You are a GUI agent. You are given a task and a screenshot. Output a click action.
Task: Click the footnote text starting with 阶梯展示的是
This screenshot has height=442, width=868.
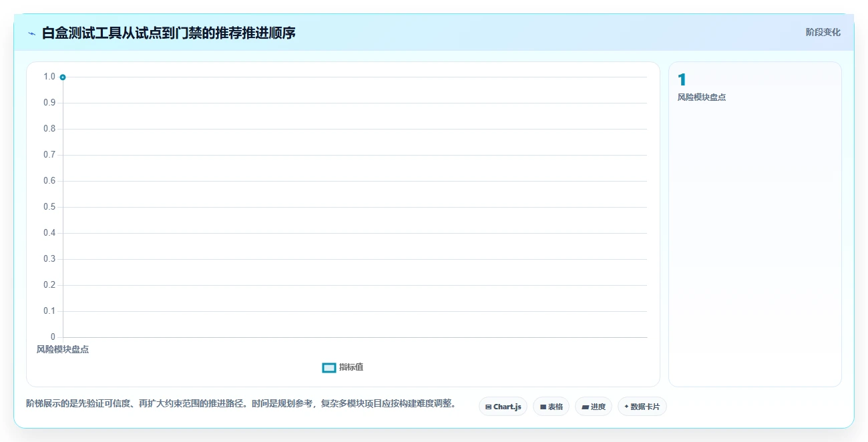click(x=241, y=403)
